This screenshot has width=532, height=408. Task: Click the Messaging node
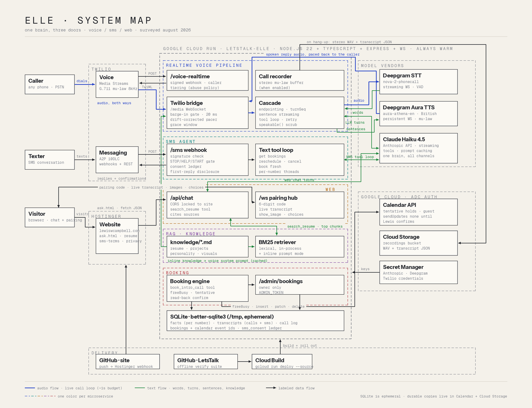point(117,160)
